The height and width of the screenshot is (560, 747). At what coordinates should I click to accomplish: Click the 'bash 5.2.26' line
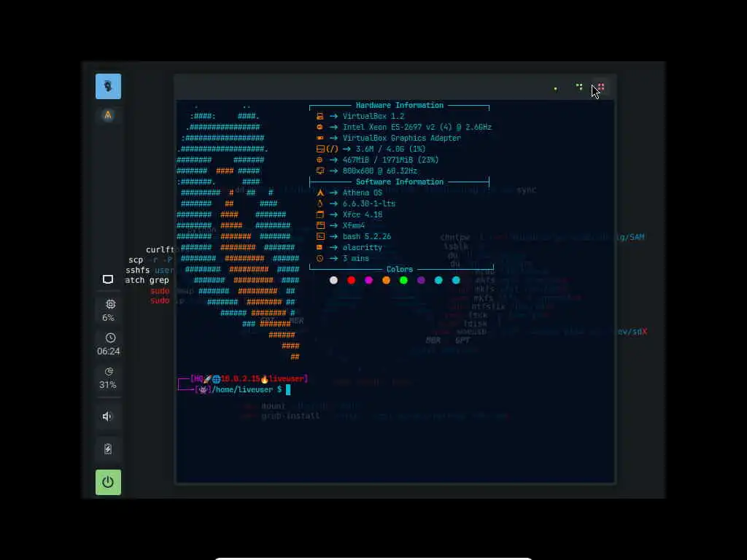(x=367, y=237)
